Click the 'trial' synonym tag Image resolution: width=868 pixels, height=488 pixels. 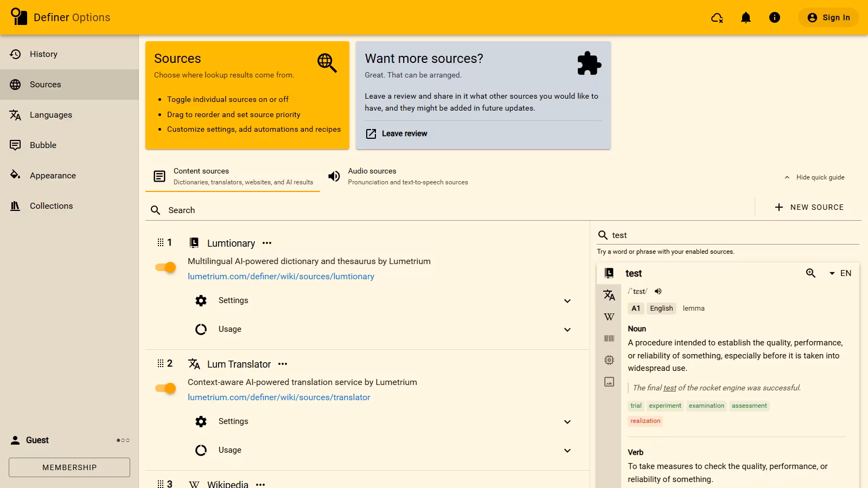636,406
